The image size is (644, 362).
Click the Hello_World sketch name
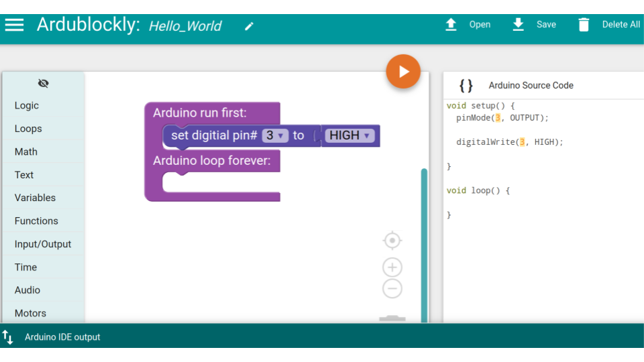point(185,26)
